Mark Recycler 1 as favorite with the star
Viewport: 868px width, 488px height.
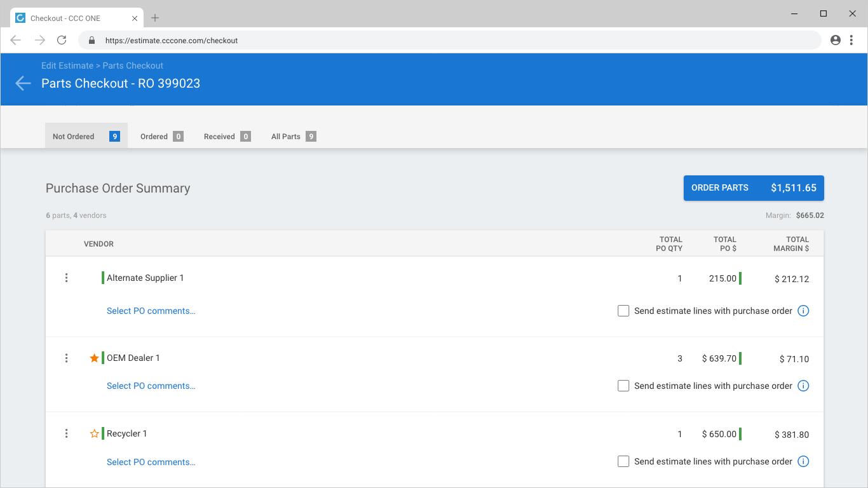(x=95, y=434)
